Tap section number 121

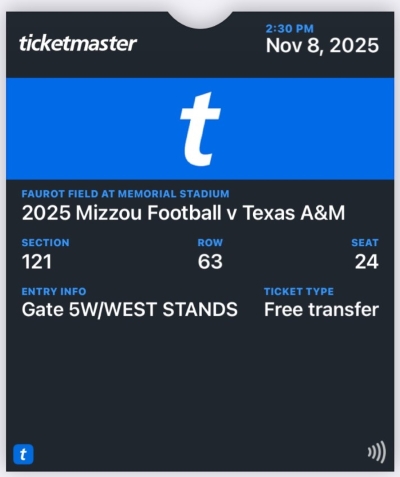37,262
